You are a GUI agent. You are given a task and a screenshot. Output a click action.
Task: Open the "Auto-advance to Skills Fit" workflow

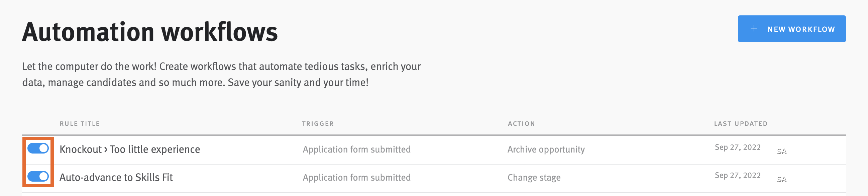(x=116, y=177)
